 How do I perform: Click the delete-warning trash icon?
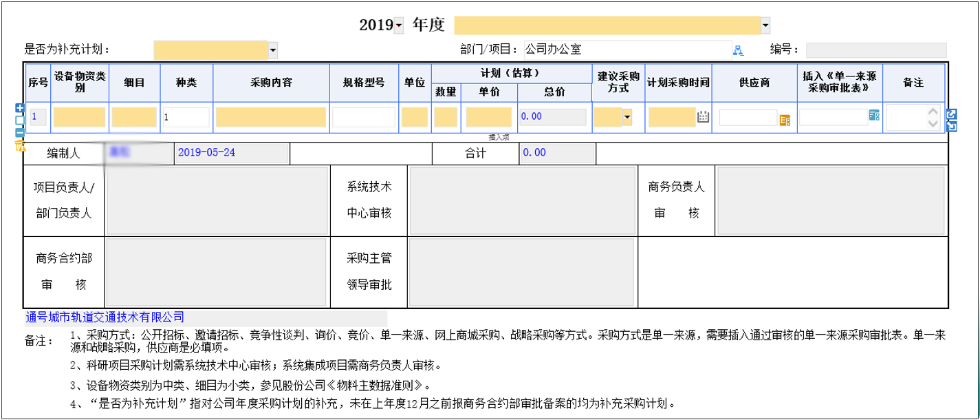20,145
